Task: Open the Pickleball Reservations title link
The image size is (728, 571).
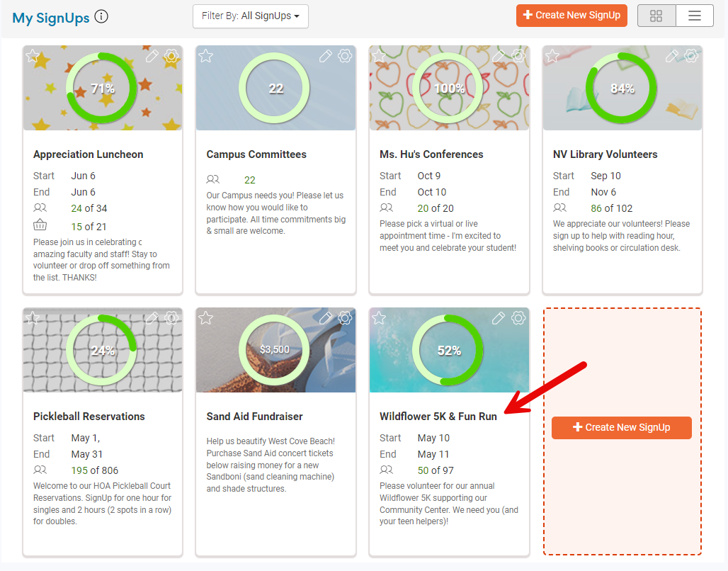Action: (89, 417)
